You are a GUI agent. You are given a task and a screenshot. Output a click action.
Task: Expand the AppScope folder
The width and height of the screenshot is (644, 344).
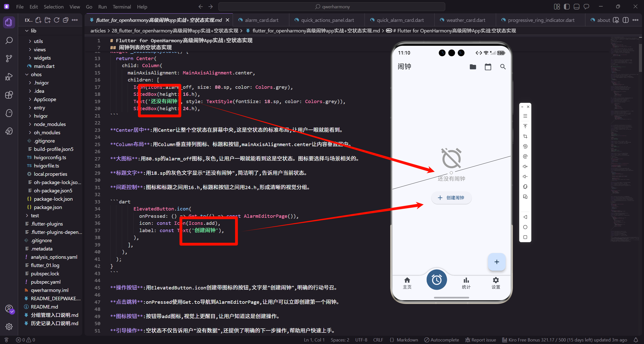(50, 99)
